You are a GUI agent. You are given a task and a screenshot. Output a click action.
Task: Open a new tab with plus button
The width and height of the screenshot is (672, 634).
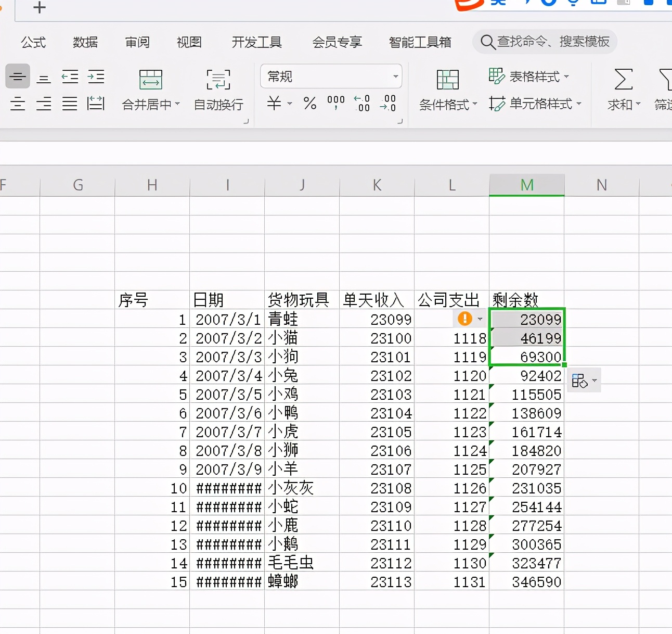pos(39,7)
